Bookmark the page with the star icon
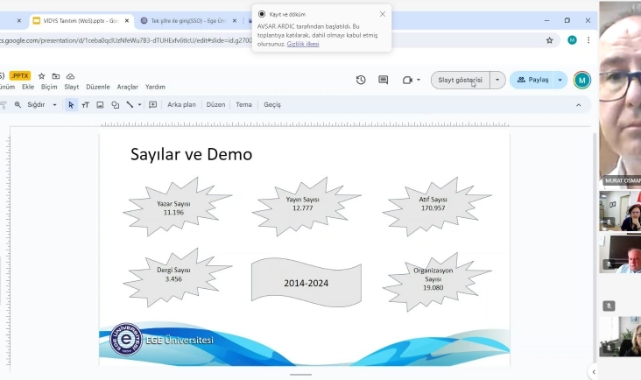This screenshot has width=641, height=380. tap(549, 40)
